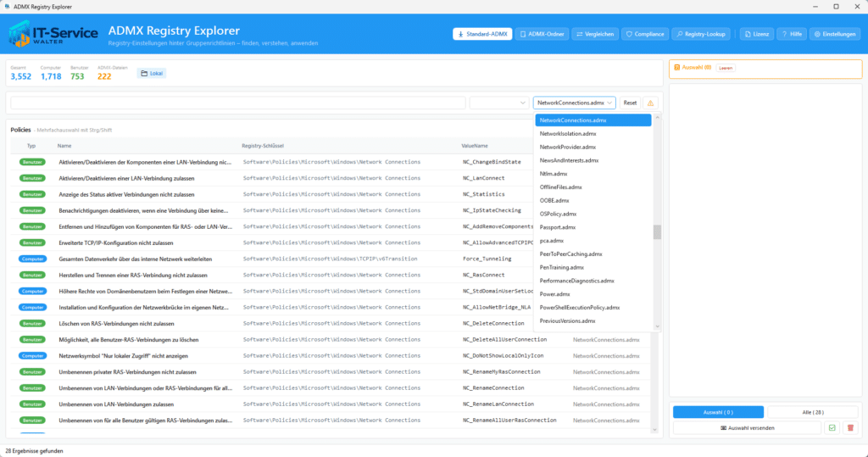868x457 pixels.
Task: Open the Lizenz dialog
Action: [x=757, y=34]
